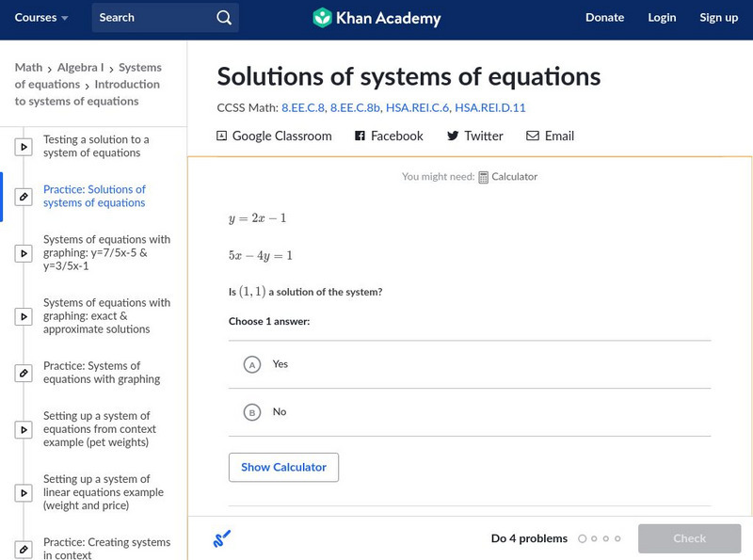Select answer choice B, No
The width and height of the screenshot is (753, 560).
point(251,412)
